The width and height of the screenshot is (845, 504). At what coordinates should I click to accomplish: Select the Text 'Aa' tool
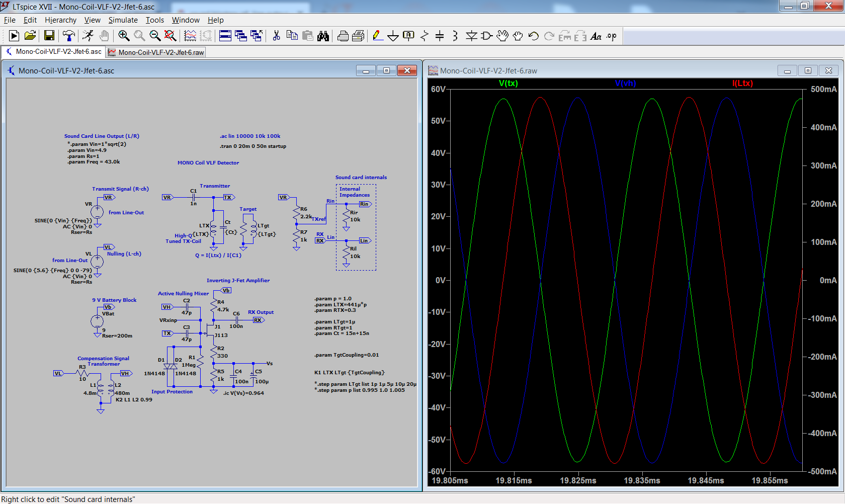coord(596,36)
